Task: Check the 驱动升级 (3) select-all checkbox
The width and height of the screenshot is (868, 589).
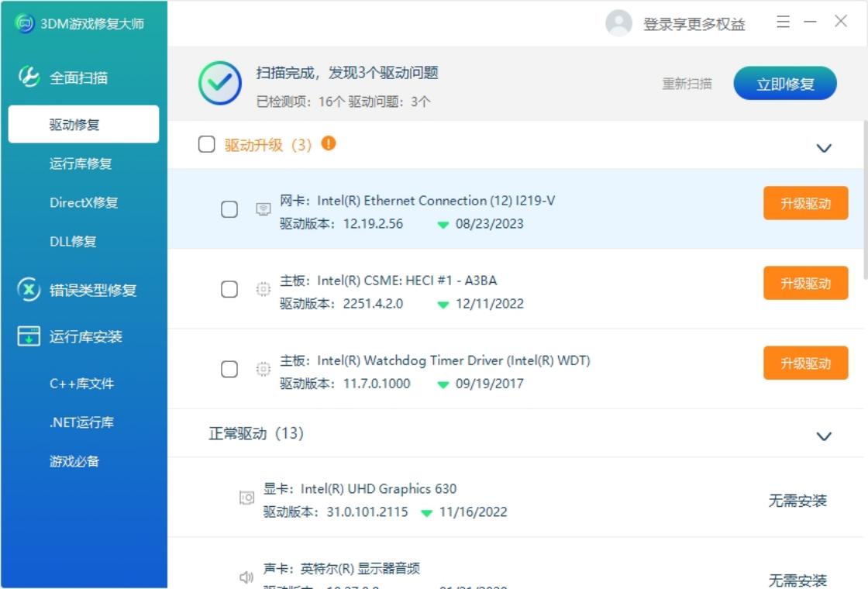Action: tap(206, 144)
